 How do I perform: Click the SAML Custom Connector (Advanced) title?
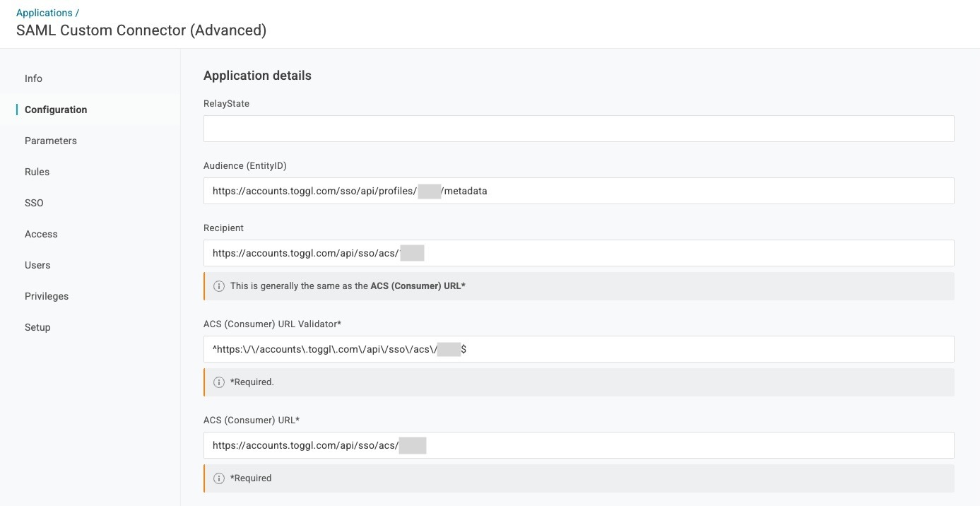click(x=141, y=30)
